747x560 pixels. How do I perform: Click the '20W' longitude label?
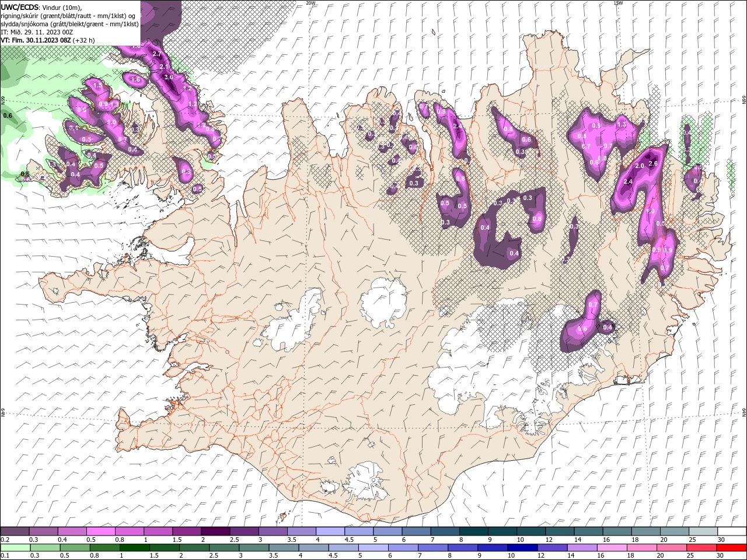(311, 3)
